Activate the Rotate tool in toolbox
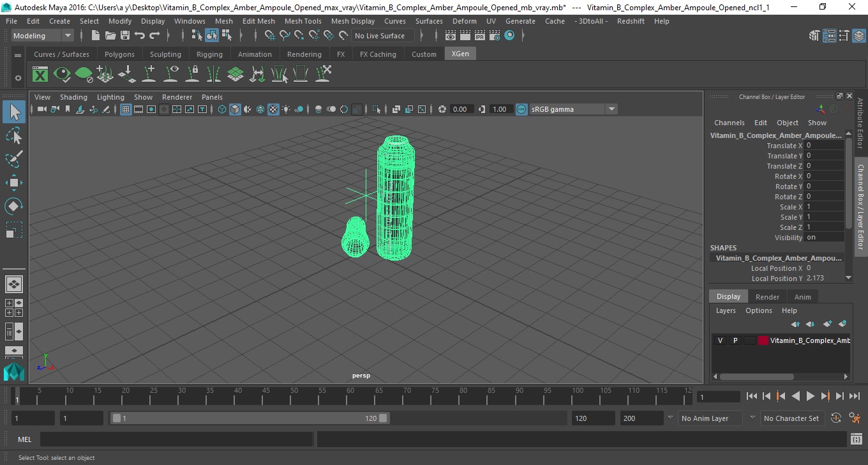Screen dimensions: 868x465 click(x=14, y=206)
